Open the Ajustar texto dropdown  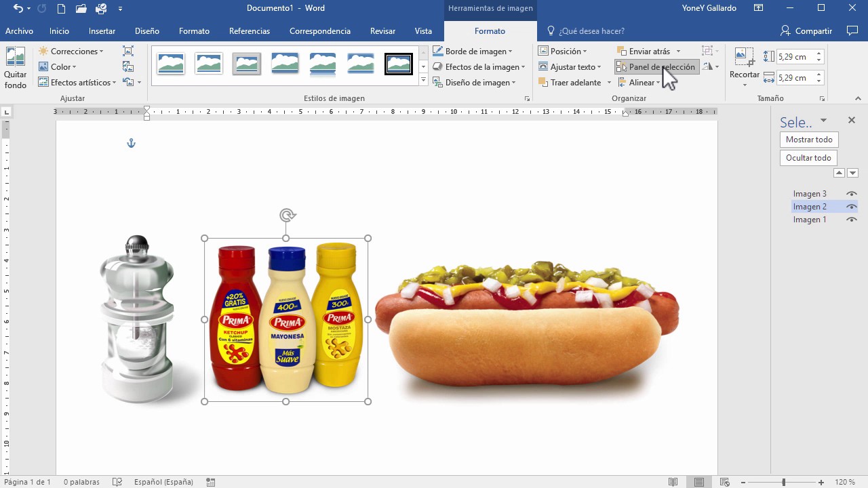(x=572, y=66)
